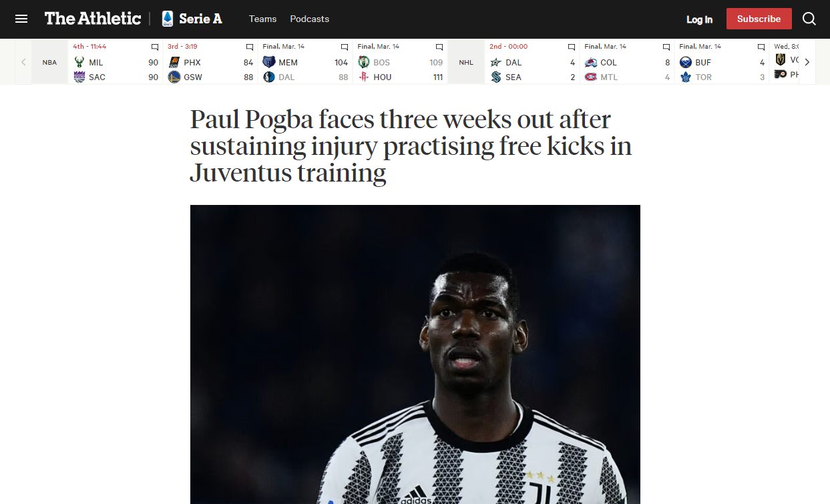Select the NBA league label in scoreboard
This screenshot has width=830, height=504.
(x=50, y=62)
